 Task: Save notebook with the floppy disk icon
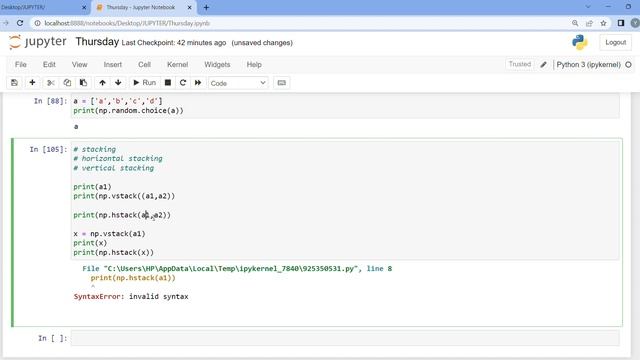(14, 83)
